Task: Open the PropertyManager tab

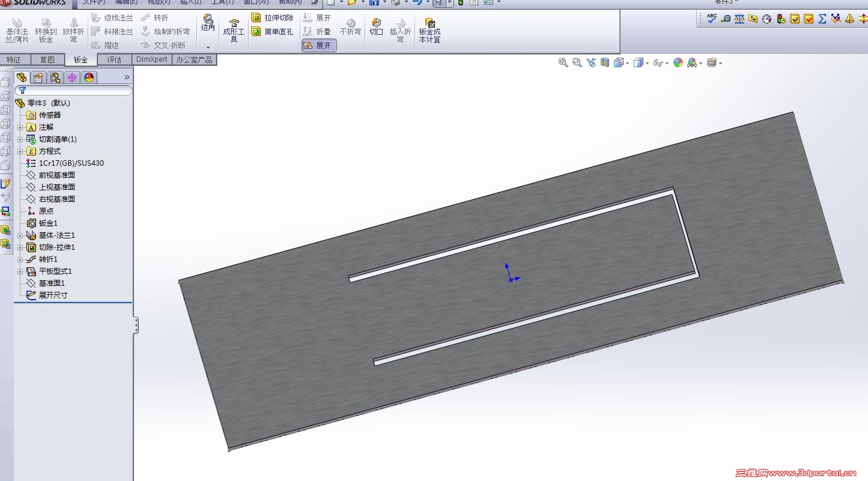Action: pos(38,77)
